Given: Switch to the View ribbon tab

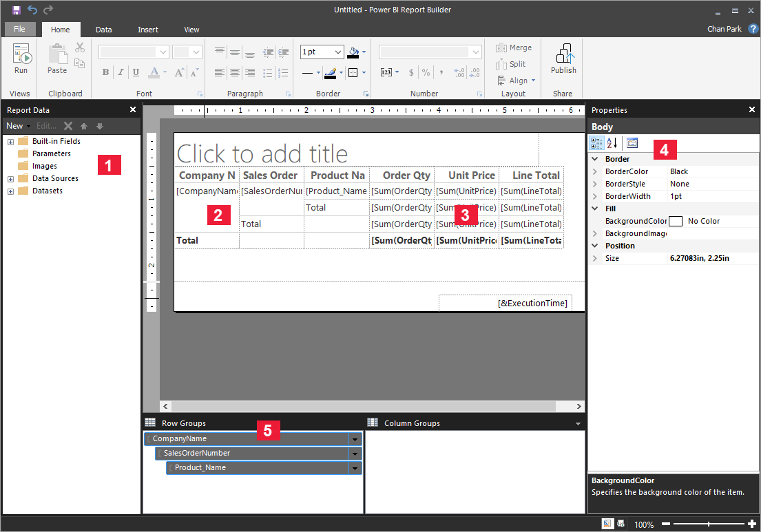Looking at the screenshot, I should (191, 30).
